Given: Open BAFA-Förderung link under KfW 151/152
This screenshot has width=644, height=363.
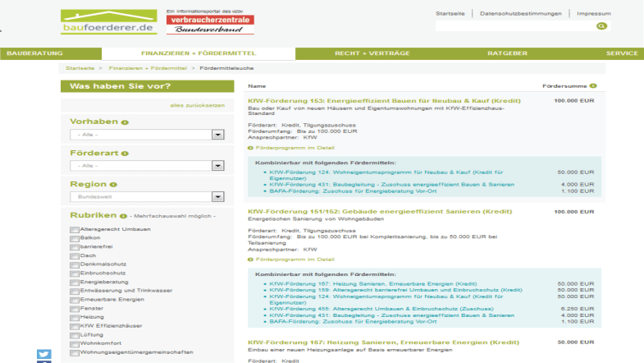Looking at the screenshot, I should click(353, 321).
